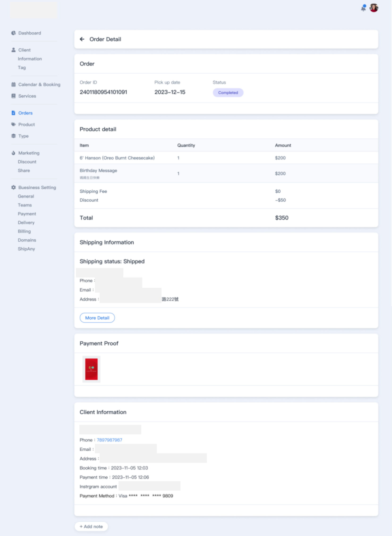Click the back arrow beside Order Detail

pos(82,39)
